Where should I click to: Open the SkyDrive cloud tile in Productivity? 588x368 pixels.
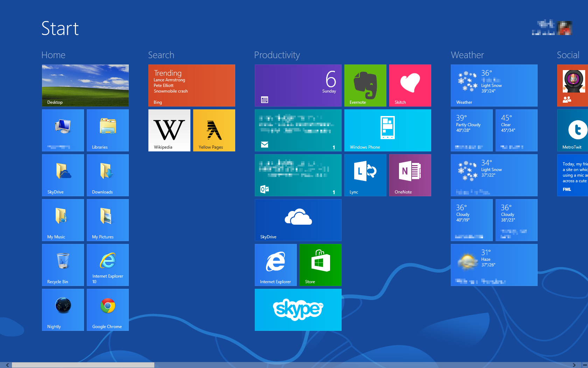tap(298, 220)
